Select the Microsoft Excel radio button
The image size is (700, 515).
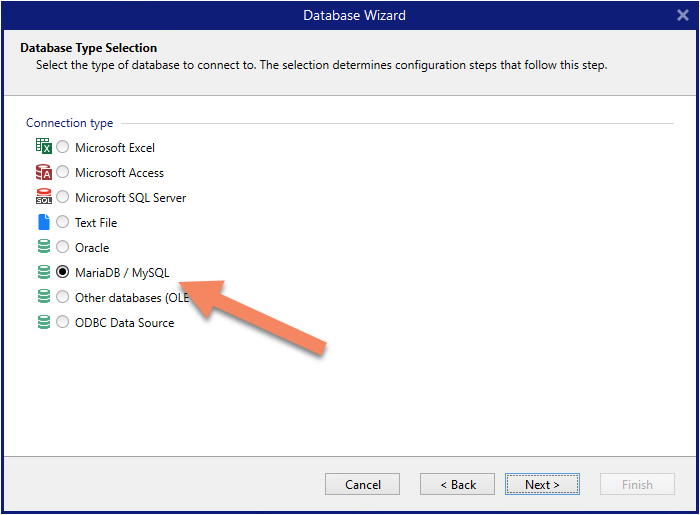(x=63, y=147)
